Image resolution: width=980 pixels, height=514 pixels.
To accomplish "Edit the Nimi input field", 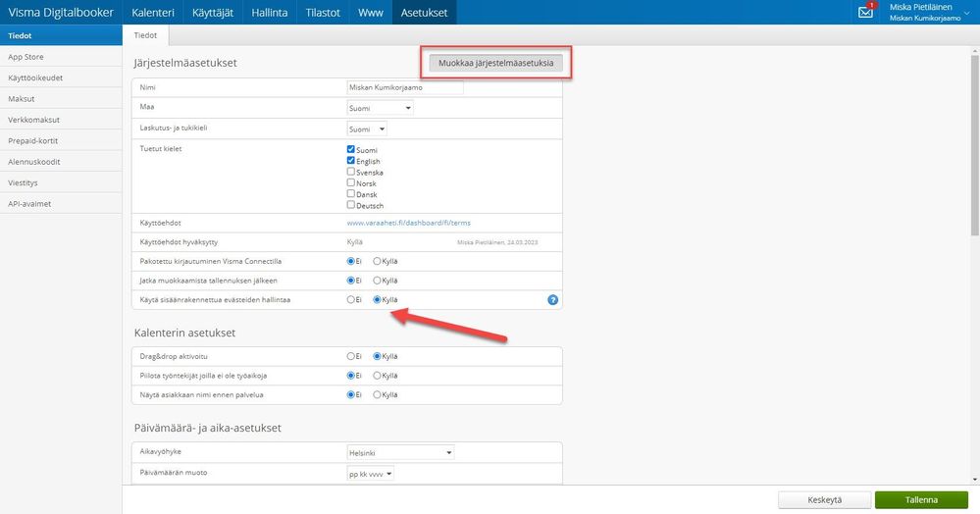I will 405,87.
